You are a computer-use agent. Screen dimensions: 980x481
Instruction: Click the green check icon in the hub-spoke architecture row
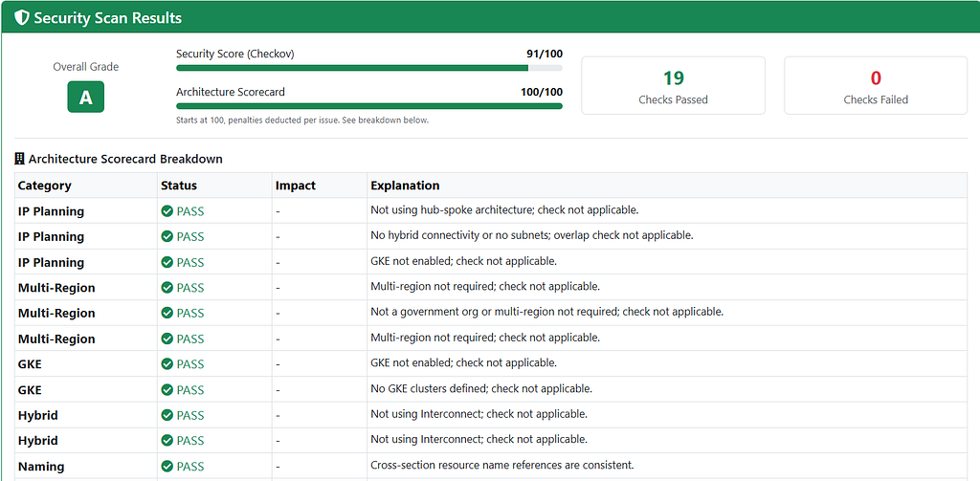167,211
